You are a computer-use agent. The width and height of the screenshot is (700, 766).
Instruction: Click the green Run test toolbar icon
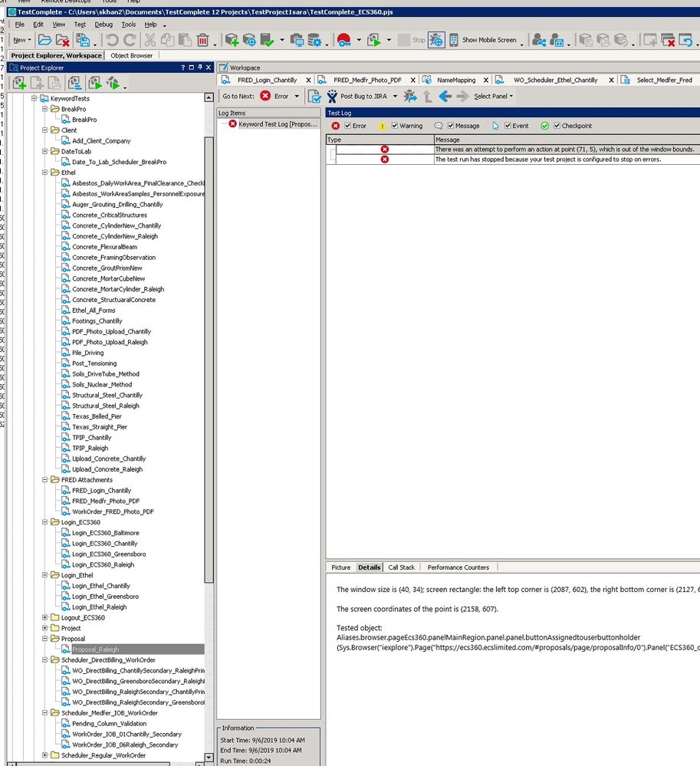tap(373, 40)
